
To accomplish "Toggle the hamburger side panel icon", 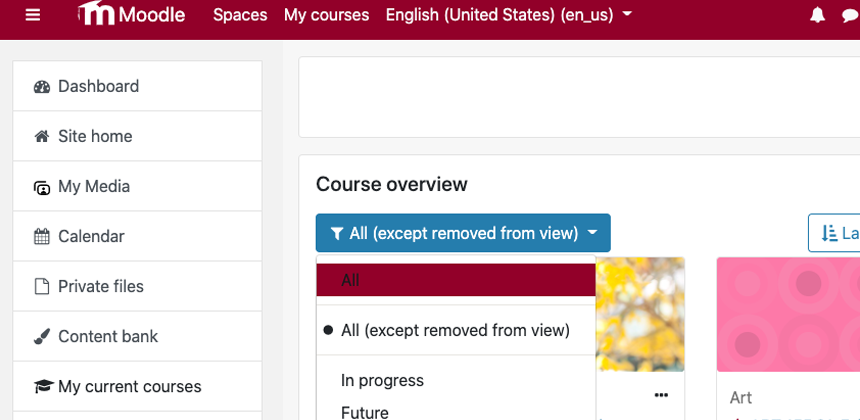I will point(33,15).
